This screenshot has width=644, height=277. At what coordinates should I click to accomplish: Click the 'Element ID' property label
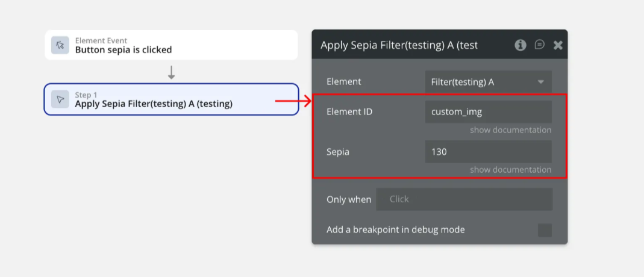click(x=349, y=111)
